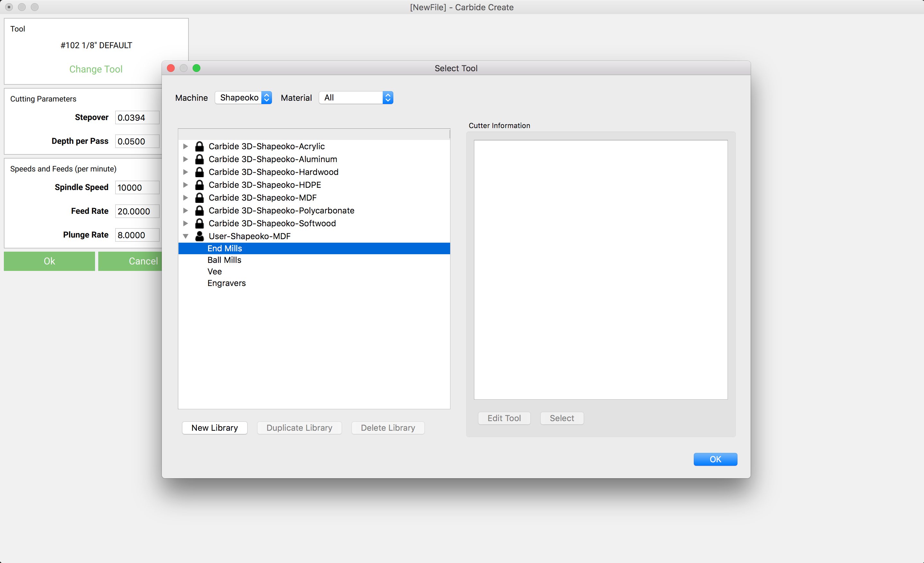Click the Stepover input field
Image resolution: width=924 pixels, height=563 pixels.
[137, 117]
